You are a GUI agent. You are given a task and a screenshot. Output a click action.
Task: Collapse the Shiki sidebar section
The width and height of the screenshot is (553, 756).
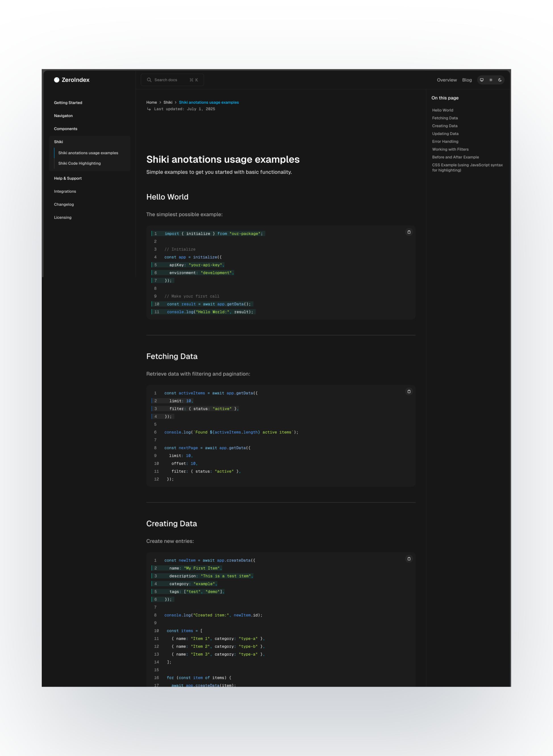59,141
